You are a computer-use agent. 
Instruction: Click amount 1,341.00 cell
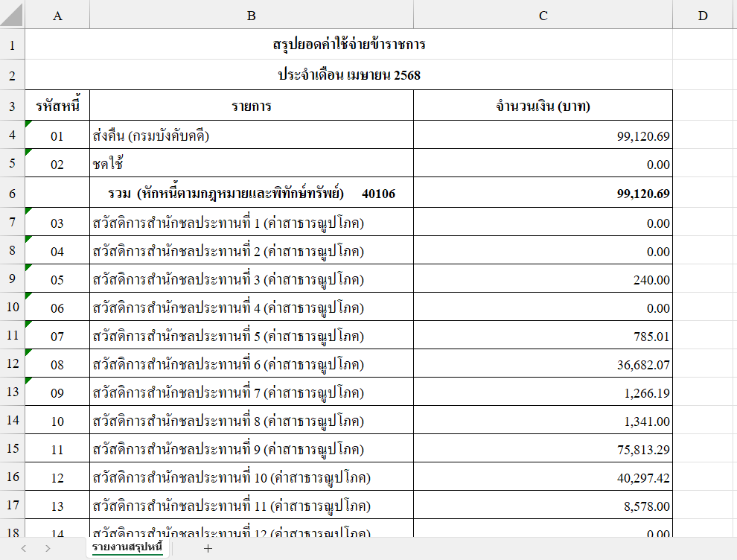click(x=543, y=420)
